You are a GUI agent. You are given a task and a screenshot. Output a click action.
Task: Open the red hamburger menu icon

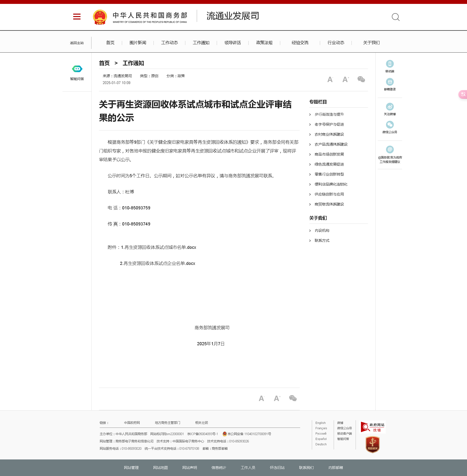click(77, 17)
